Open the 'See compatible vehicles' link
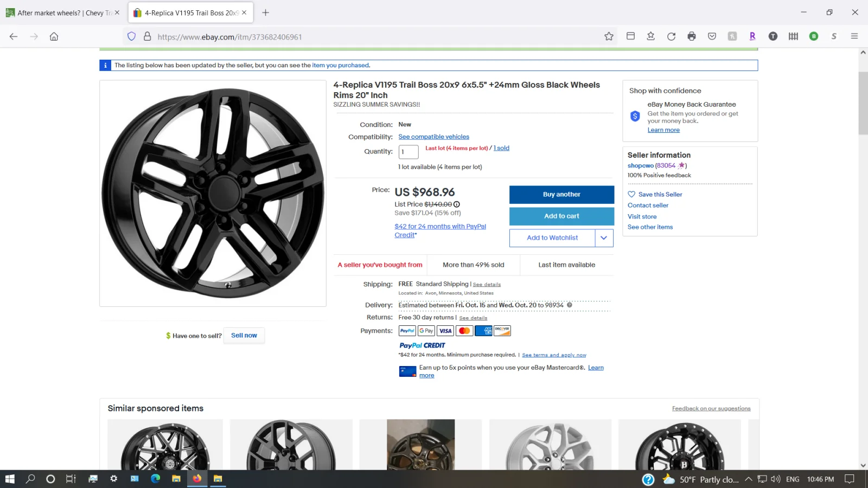The image size is (868, 488). [x=433, y=136]
